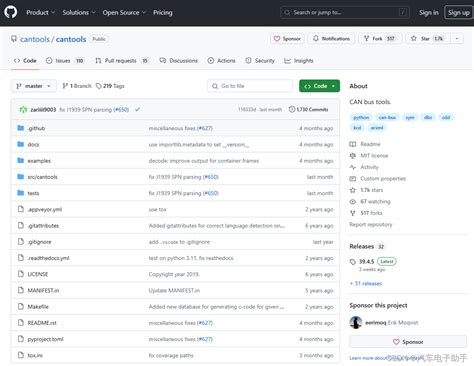Switch to the Issues tab
The height and width of the screenshot is (366, 474).
point(65,61)
